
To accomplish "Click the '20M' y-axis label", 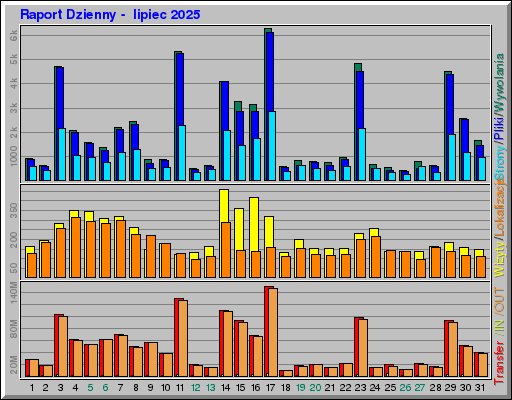I will click(14, 365).
